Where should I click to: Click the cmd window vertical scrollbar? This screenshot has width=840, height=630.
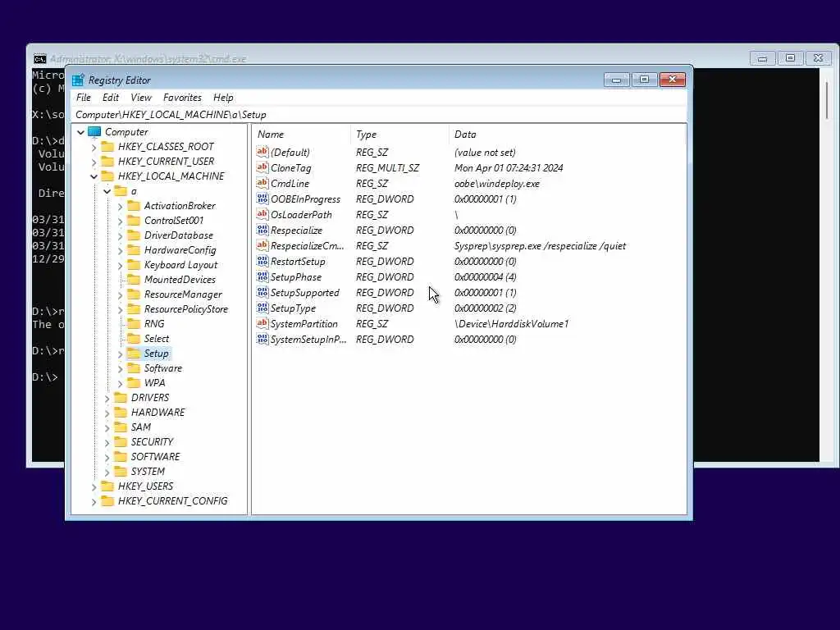(x=827, y=101)
